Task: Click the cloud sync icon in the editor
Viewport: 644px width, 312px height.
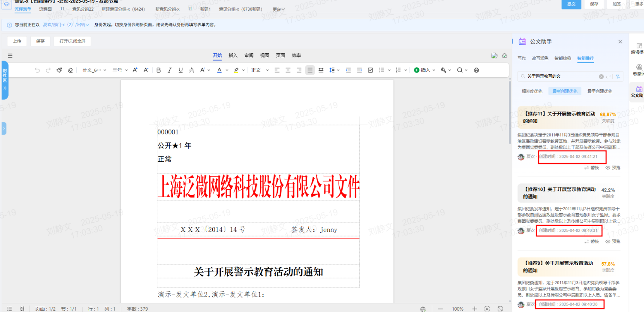Action: (x=505, y=55)
